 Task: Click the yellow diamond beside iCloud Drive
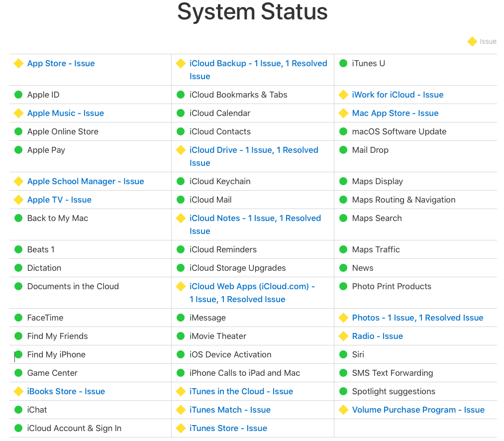coord(181,150)
